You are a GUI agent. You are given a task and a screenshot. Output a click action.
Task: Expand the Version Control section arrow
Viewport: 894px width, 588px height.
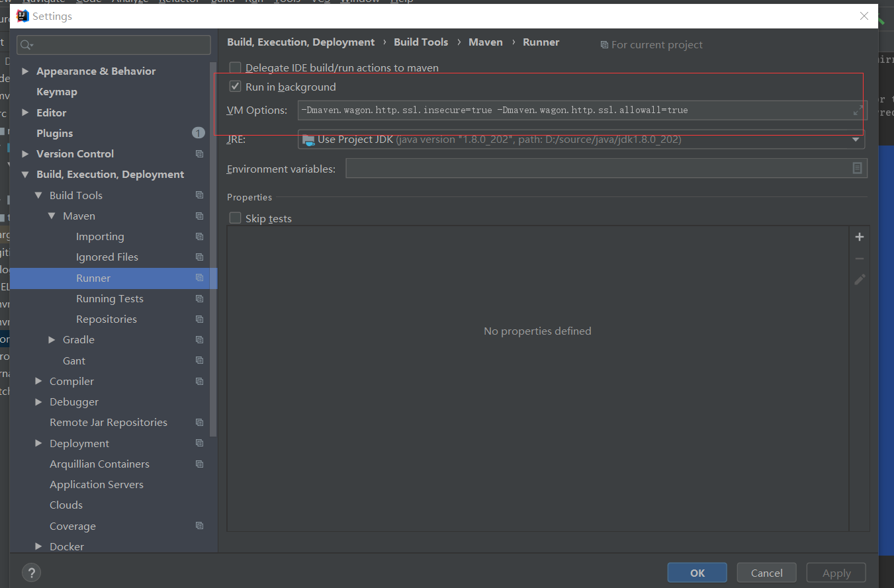point(25,154)
